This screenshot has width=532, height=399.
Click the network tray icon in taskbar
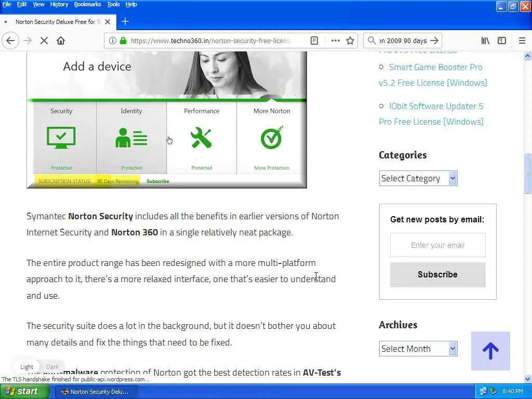tap(483, 392)
